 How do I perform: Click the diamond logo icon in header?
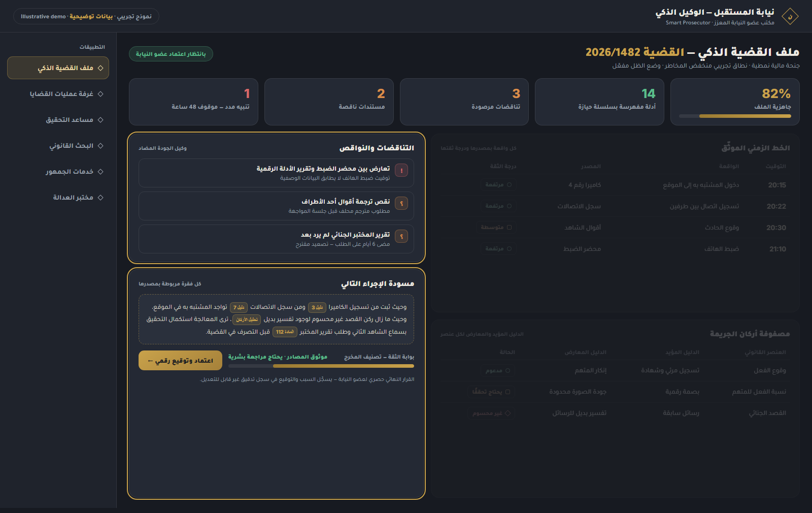790,16
